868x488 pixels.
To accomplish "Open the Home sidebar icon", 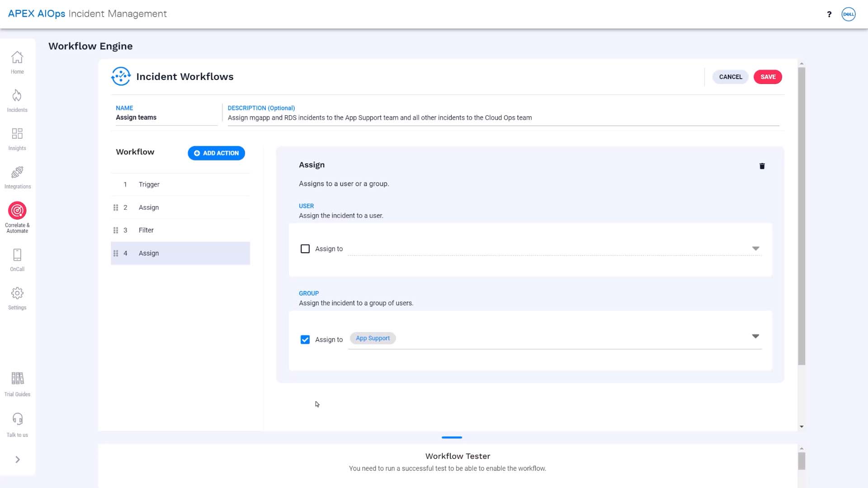I will pos(17,58).
